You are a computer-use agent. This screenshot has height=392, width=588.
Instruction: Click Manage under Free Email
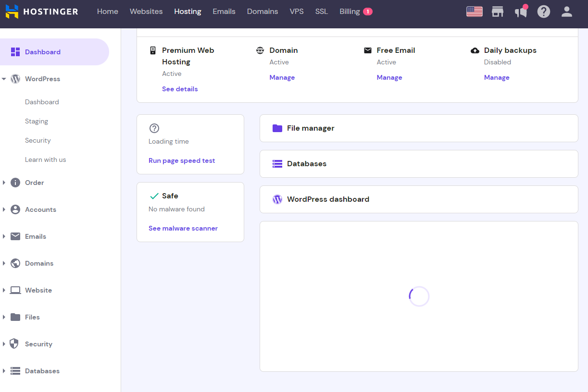point(389,77)
